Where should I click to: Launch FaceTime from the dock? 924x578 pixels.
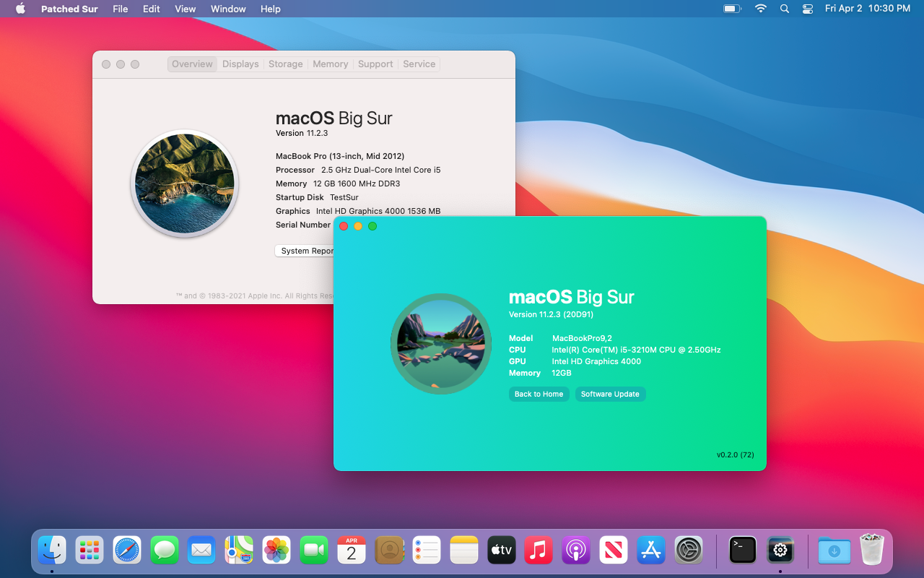click(314, 551)
